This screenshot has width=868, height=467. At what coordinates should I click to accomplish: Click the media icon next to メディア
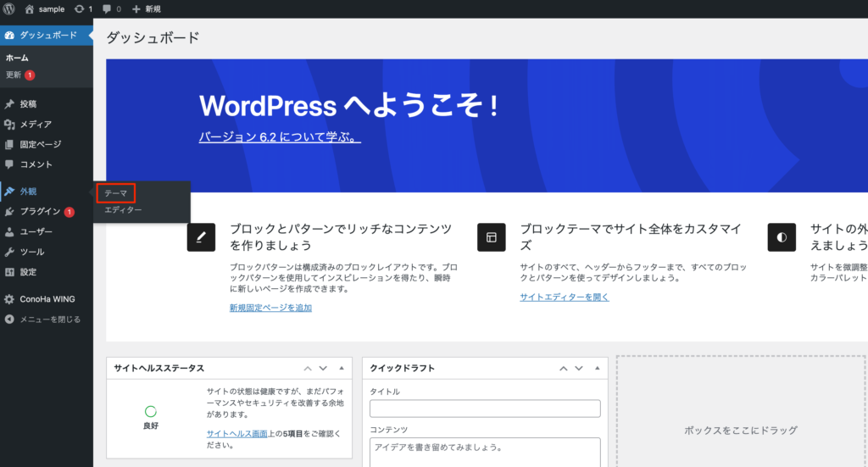9,125
